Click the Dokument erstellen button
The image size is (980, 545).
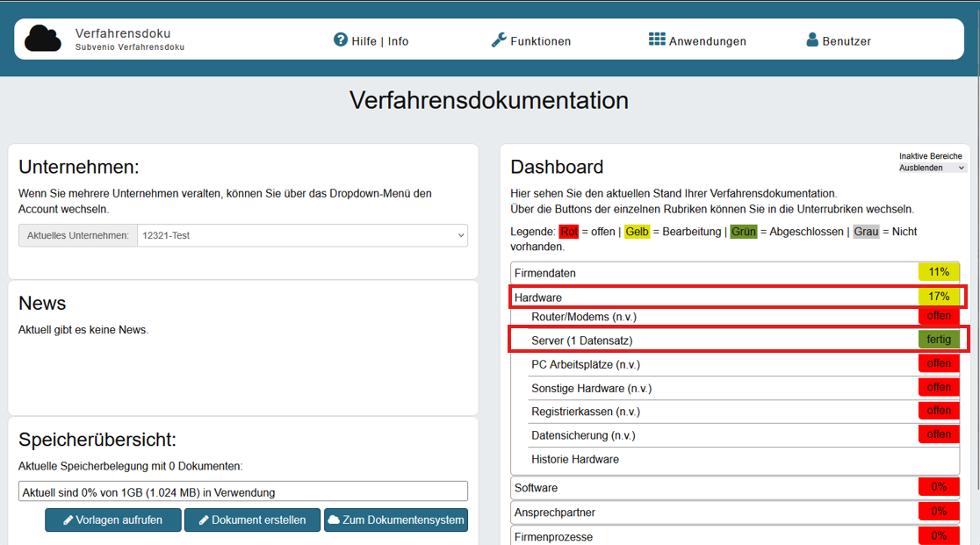[x=253, y=520]
